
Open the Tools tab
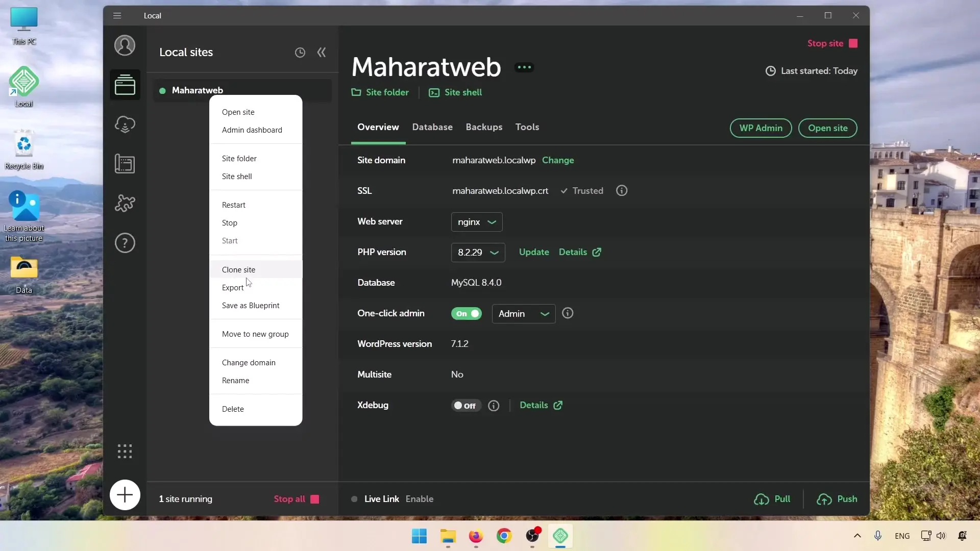point(527,127)
